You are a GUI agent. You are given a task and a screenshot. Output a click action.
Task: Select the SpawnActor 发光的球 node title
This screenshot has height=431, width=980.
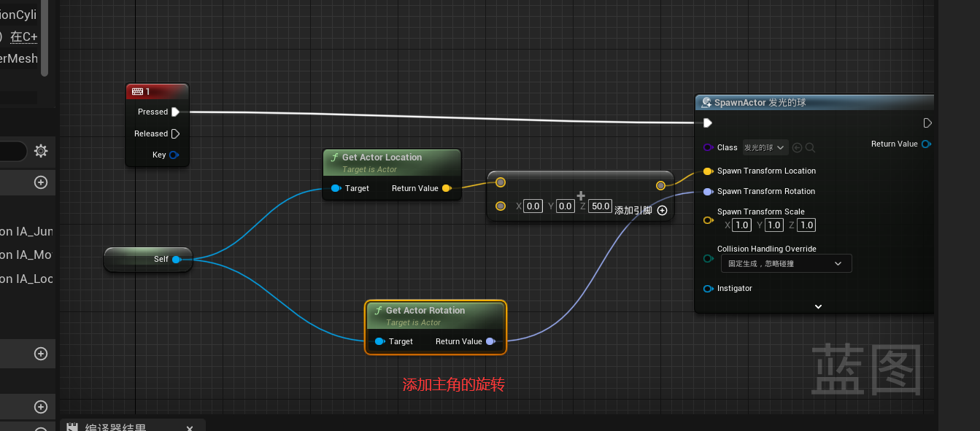[760, 103]
